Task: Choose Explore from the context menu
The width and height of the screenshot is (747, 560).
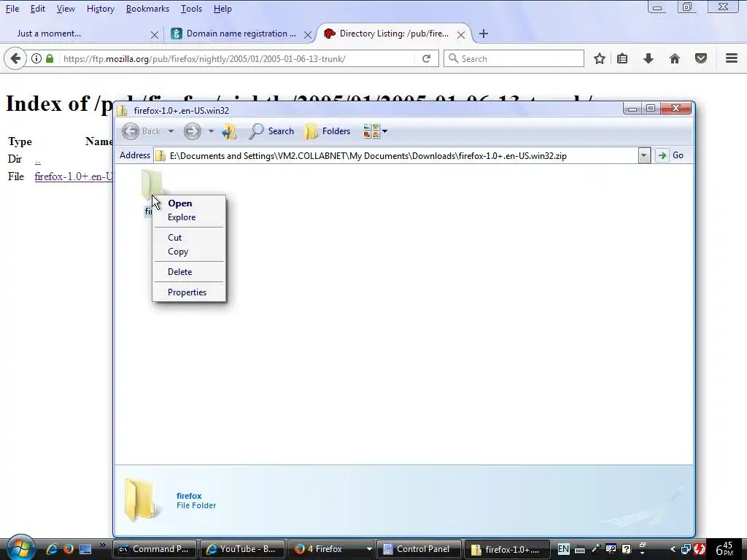Action: [x=189, y=217]
